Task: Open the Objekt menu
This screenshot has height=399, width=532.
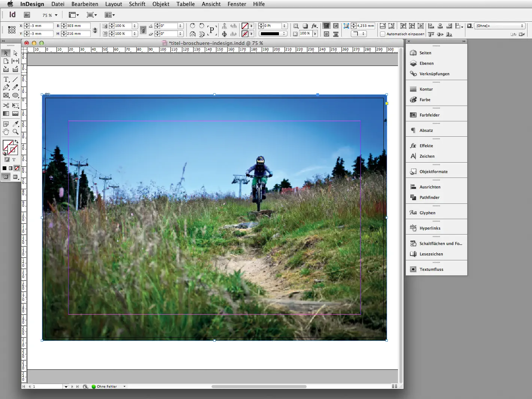Action: [x=161, y=4]
